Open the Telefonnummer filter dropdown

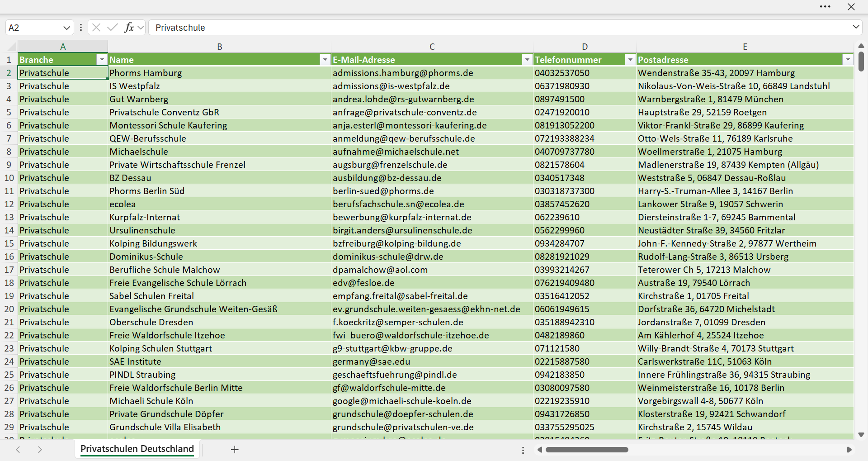coord(630,60)
